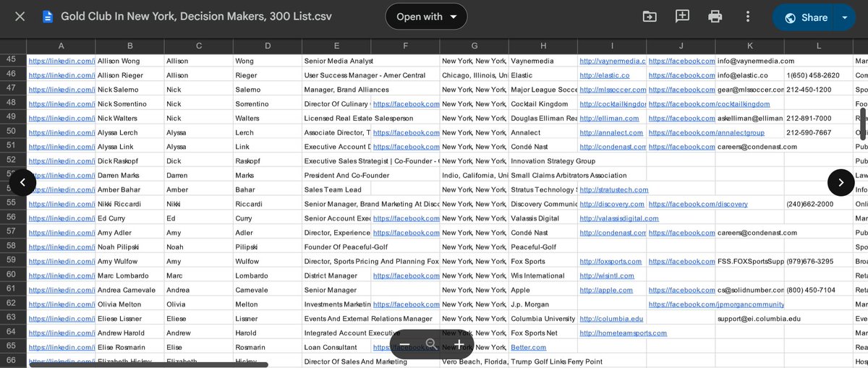Click the 'support@ei.columbia.edu' email cell

pos(759,318)
